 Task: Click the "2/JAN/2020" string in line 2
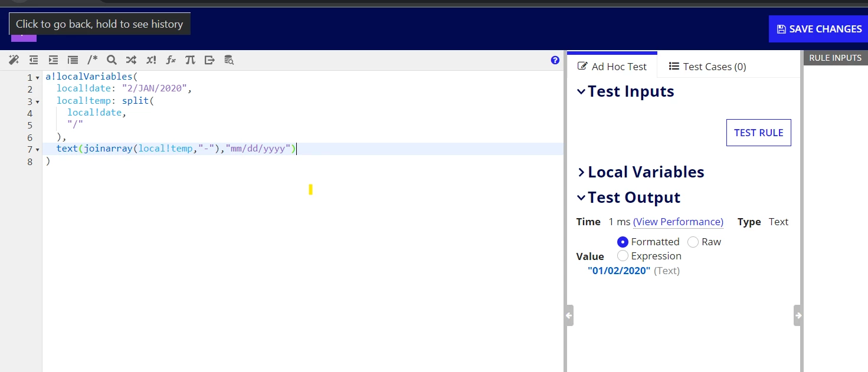click(155, 88)
